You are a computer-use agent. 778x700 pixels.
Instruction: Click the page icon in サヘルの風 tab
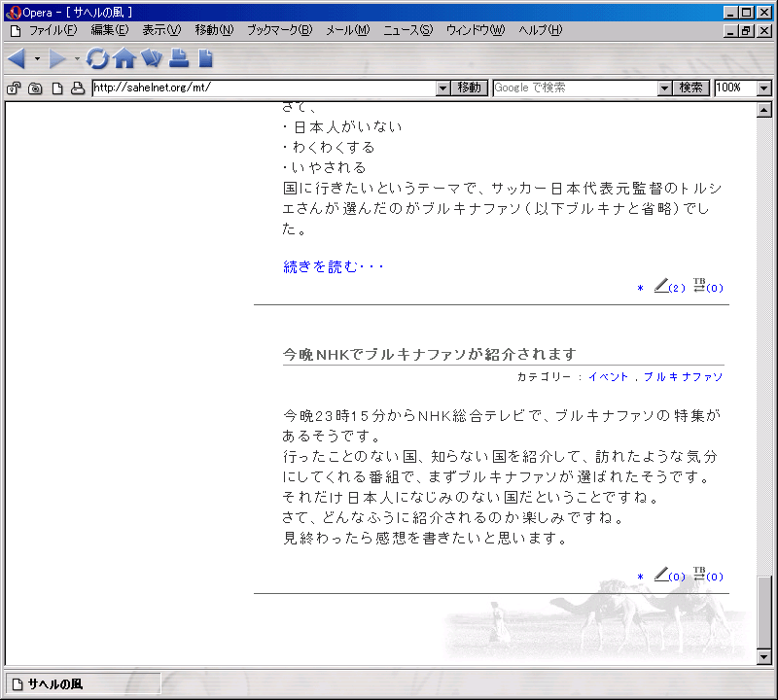pyautogui.click(x=18, y=684)
